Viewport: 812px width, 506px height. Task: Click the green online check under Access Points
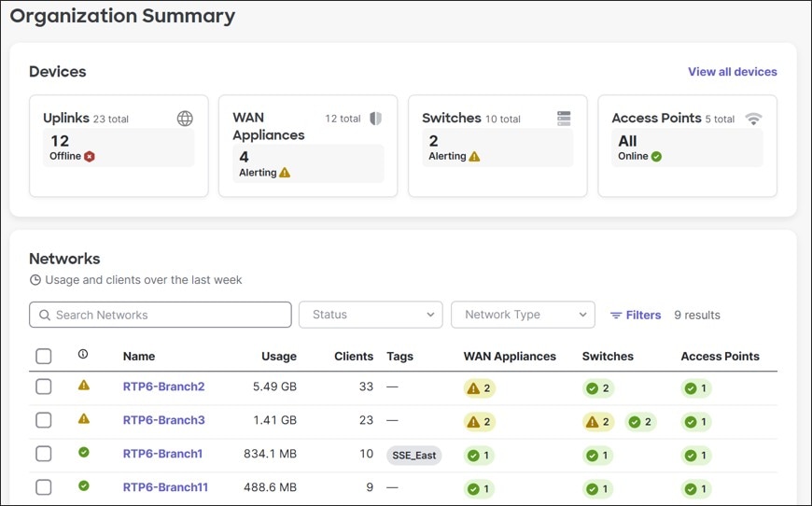(656, 157)
